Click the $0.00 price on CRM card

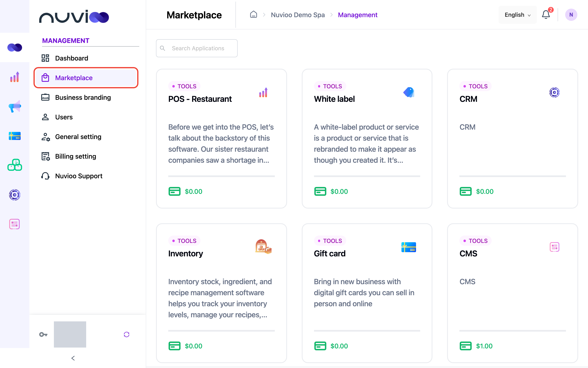[x=484, y=191]
